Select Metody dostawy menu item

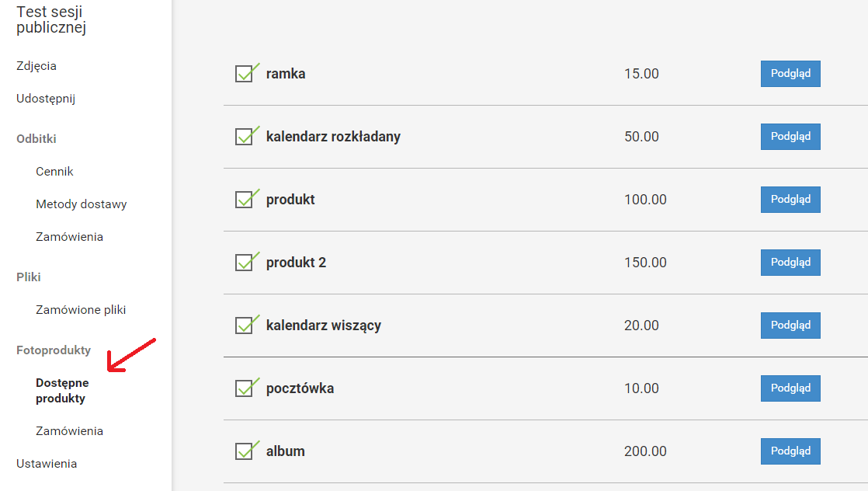[x=81, y=204]
